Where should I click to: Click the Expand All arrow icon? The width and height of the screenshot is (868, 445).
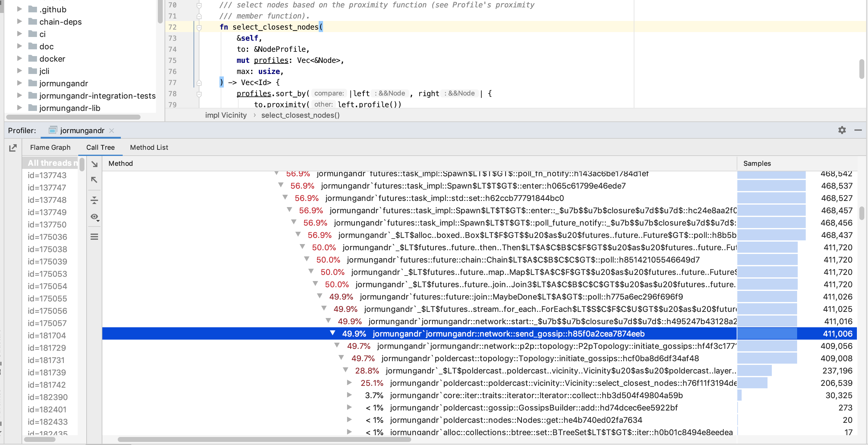[x=94, y=164]
